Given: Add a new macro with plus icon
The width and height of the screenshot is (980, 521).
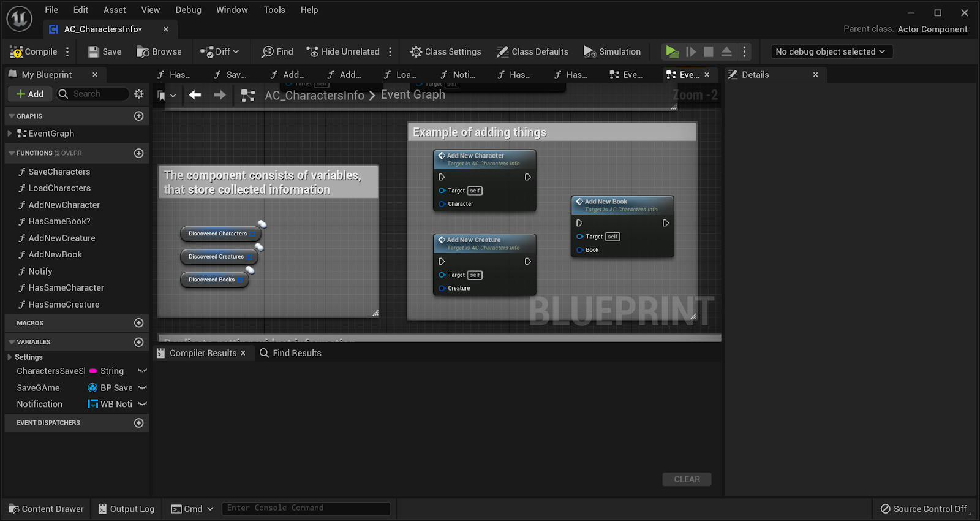Looking at the screenshot, I should coord(139,323).
